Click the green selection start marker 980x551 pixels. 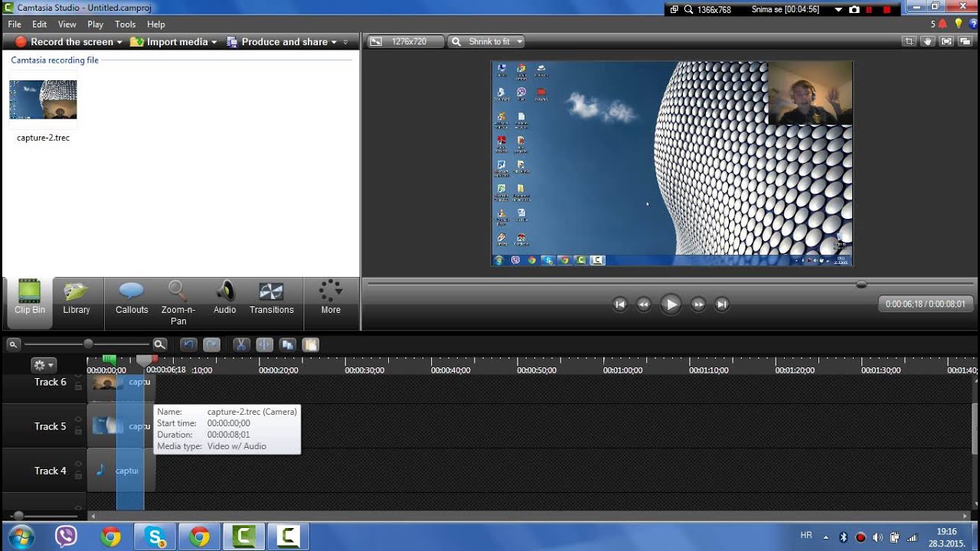pyautogui.click(x=109, y=359)
